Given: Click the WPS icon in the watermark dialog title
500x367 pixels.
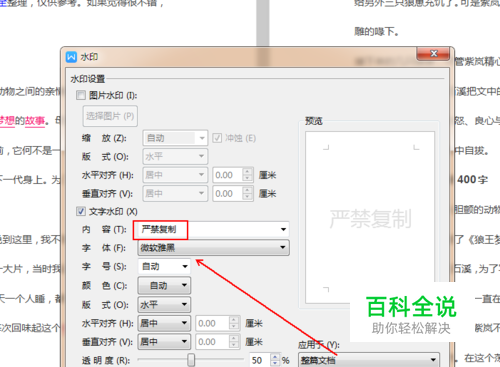Looking at the screenshot, I should (71, 57).
